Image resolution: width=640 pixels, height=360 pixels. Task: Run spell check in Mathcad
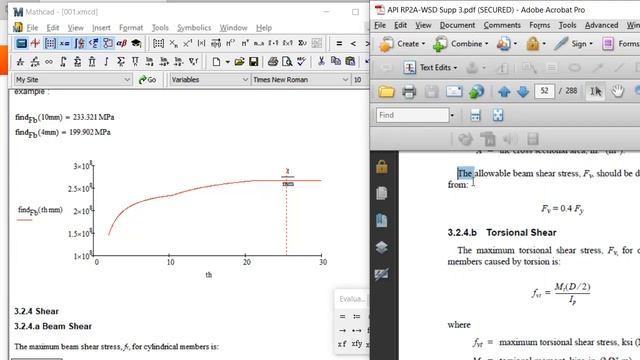(301, 62)
